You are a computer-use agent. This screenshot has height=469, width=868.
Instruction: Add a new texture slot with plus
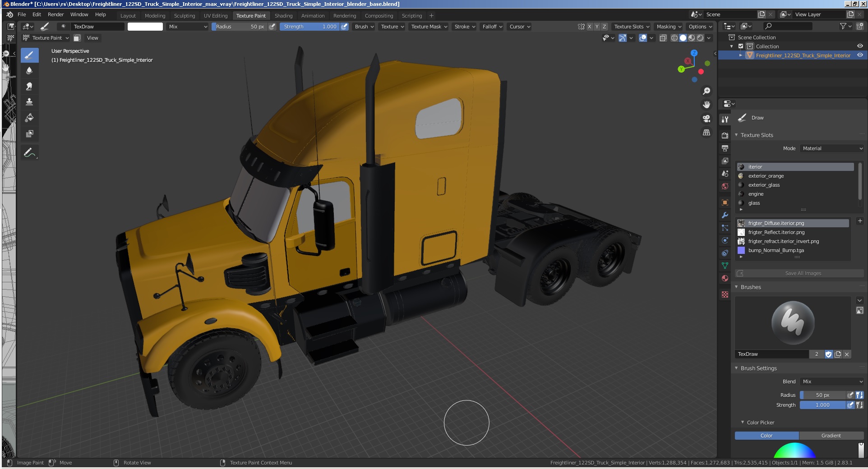pos(860,221)
